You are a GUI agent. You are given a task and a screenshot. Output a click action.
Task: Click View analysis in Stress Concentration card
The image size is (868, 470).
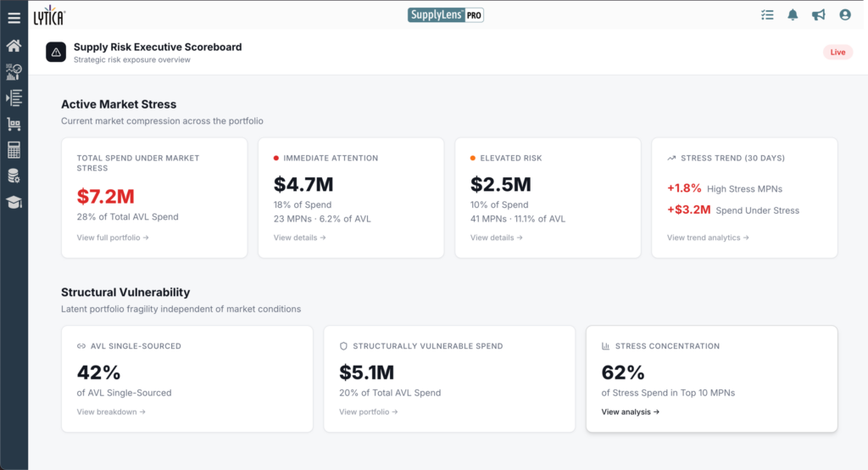630,412
